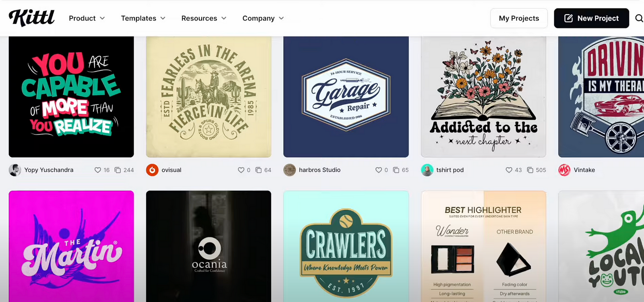644x302 pixels.
Task: Click the Kittl logo
Action: (x=31, y=18)
